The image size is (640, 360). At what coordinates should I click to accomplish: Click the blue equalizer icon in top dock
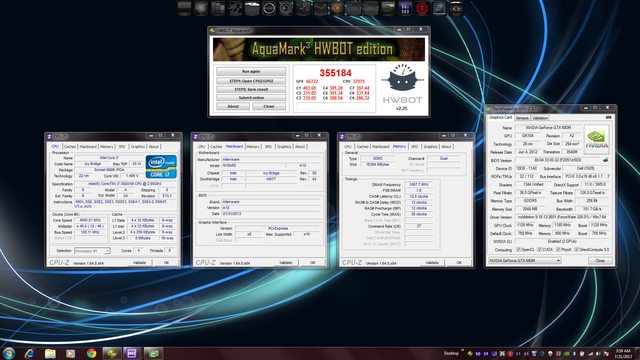tap(405, 8)
